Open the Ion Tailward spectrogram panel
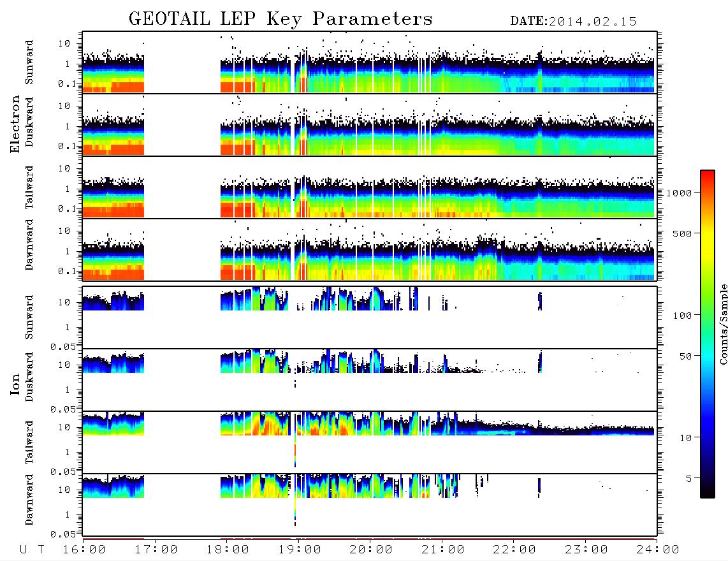Screen dimensions: 728x561 tap(370, 442)
